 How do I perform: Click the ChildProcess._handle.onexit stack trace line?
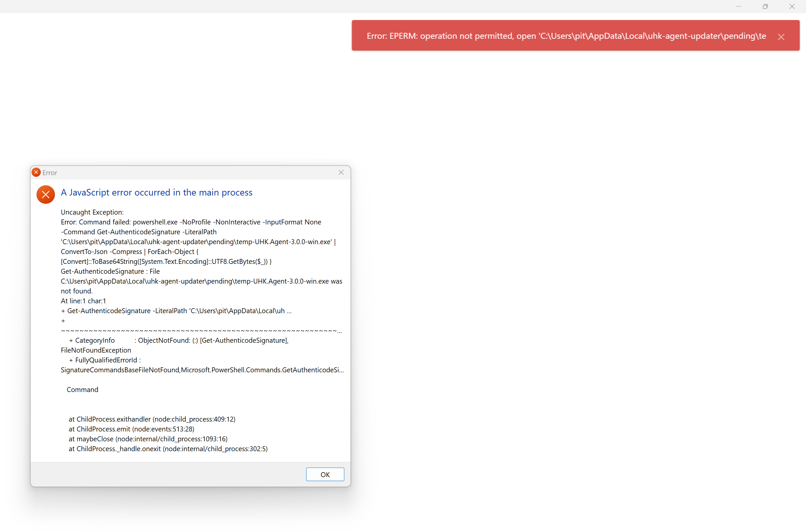[168, 449]
